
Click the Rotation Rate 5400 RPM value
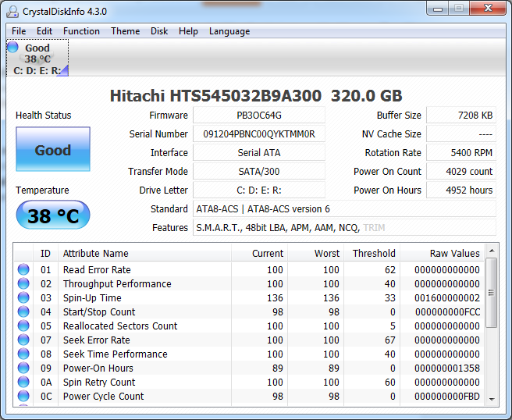461,152
